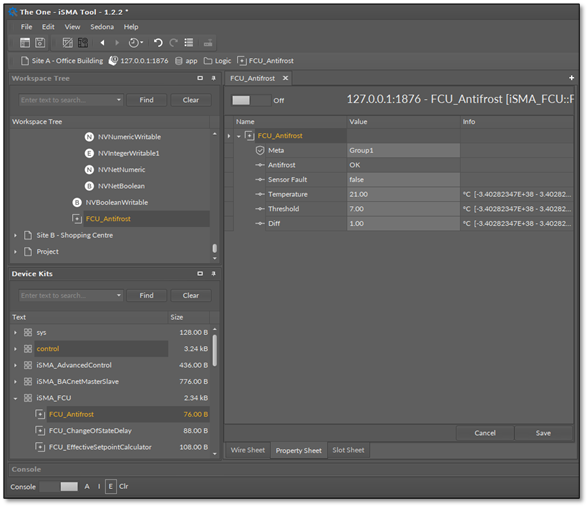This screenshot has height=507, width=588.
Task: Edit the Meta value Group1
Action: pyautogui.click(x=403, y=151)
